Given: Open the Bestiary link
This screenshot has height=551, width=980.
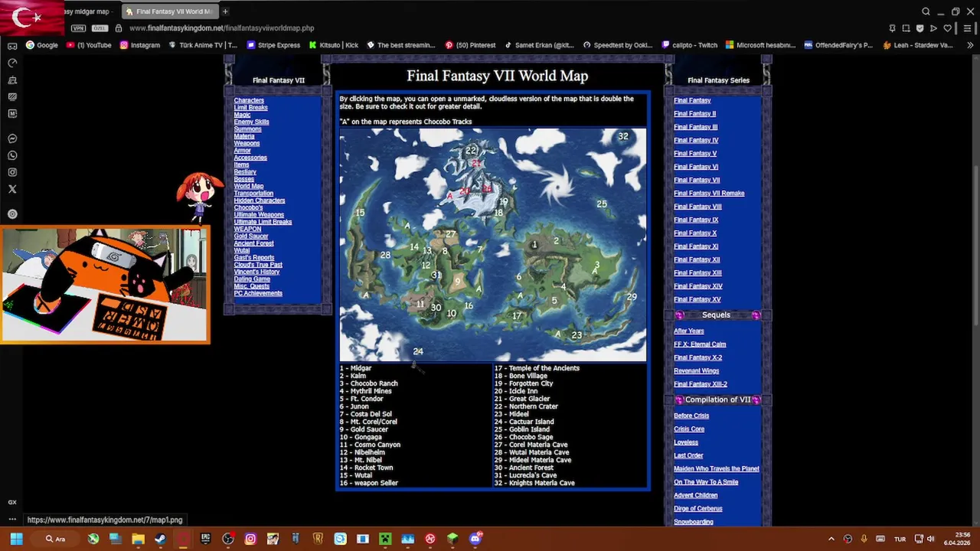Looking at the screenshot, I should tap(245, 172).
